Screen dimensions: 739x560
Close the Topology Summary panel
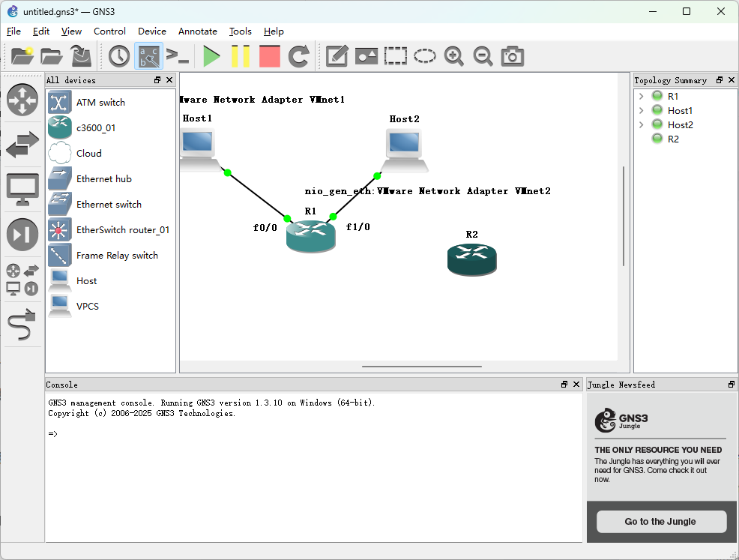coord(732,80)
